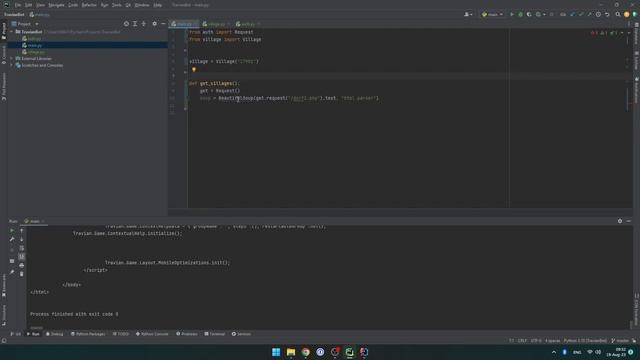Viewport: 640px width, 360px height.
Task: Open the Help menu
Action: pyautogui.click(x=158, y=5)
